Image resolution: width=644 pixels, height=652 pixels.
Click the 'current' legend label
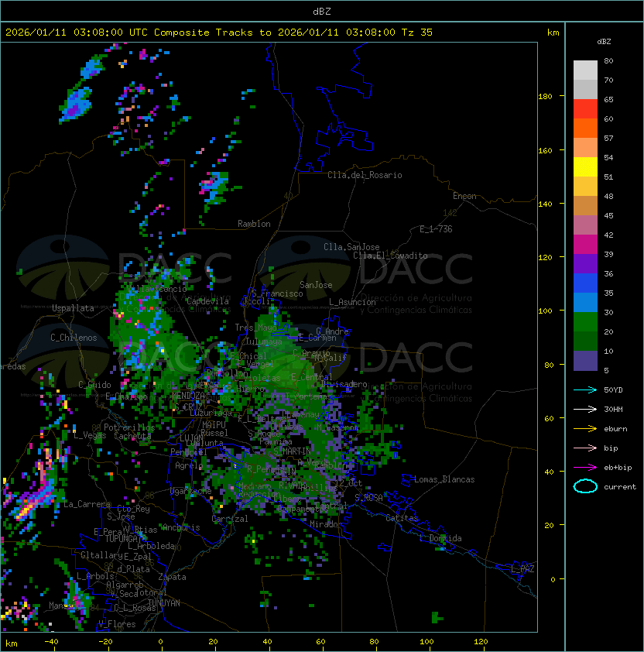coord(620,487)
